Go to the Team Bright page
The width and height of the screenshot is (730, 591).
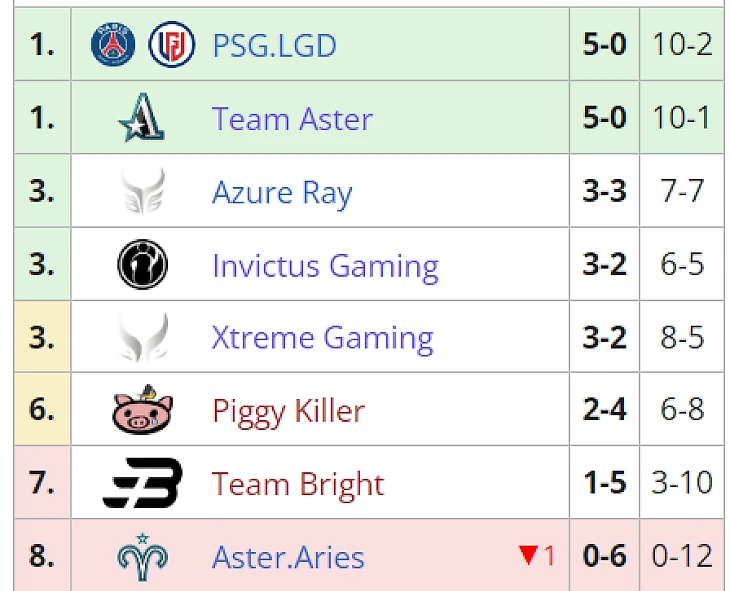click(x=298, y=484)
